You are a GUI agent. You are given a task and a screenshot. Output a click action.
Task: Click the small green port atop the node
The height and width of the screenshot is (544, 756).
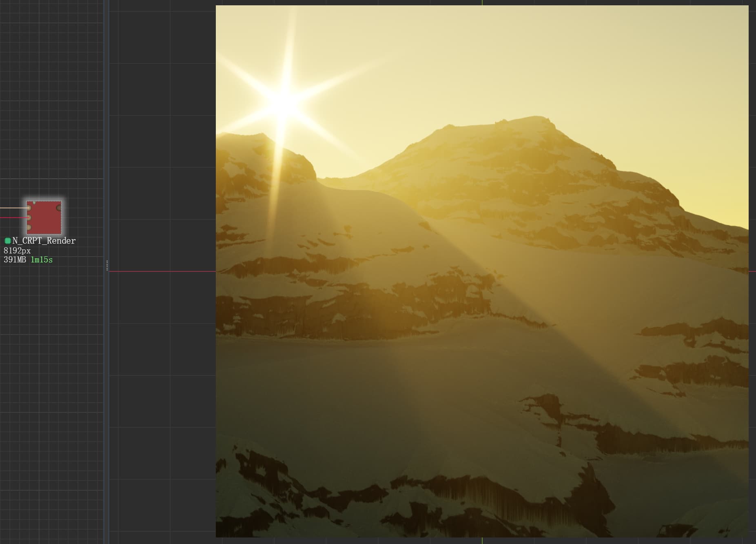pyautogui.click(x=34, y=202)
